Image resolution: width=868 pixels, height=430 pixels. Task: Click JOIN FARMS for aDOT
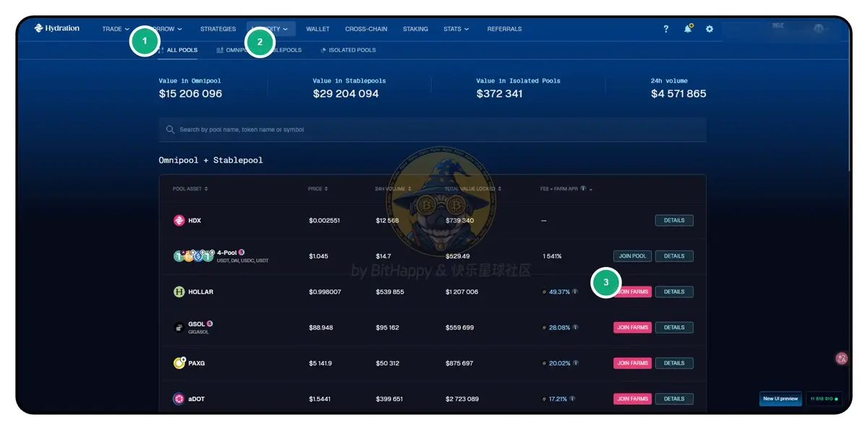[633, 399]
